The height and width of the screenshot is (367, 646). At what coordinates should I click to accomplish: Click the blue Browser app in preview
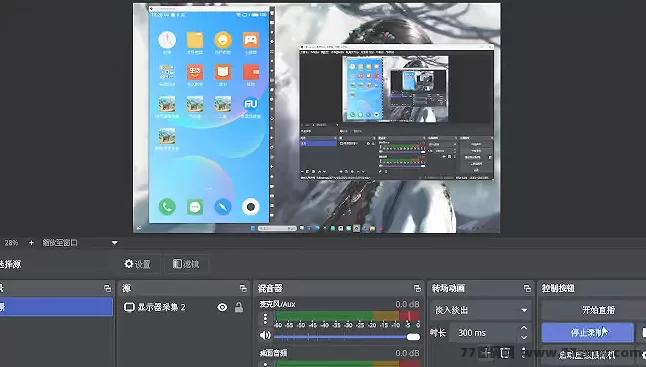coord(223,207)
